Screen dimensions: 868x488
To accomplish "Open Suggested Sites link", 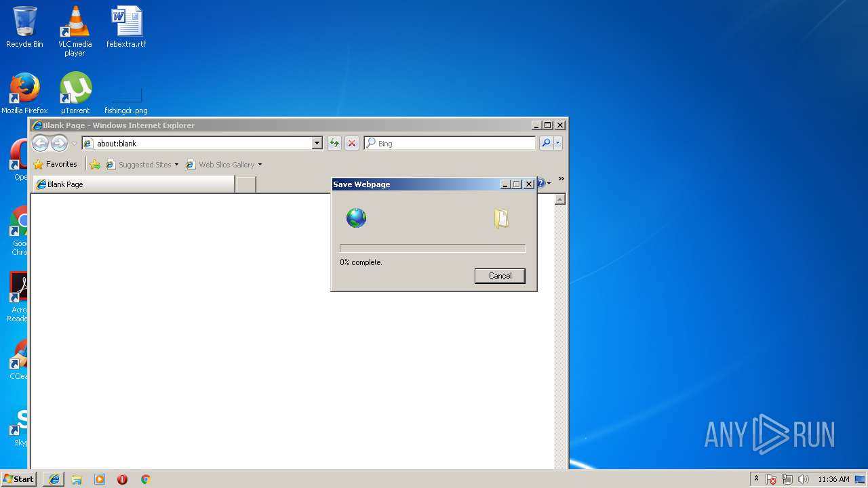I will [139, 164].
